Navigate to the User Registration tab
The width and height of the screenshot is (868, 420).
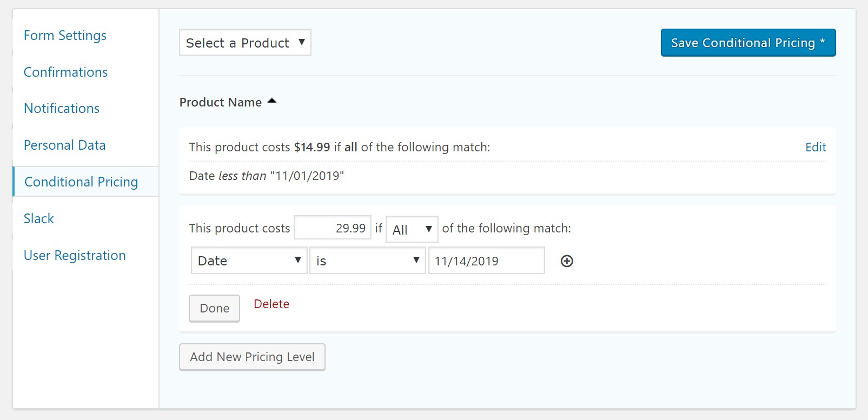[75, 256]
